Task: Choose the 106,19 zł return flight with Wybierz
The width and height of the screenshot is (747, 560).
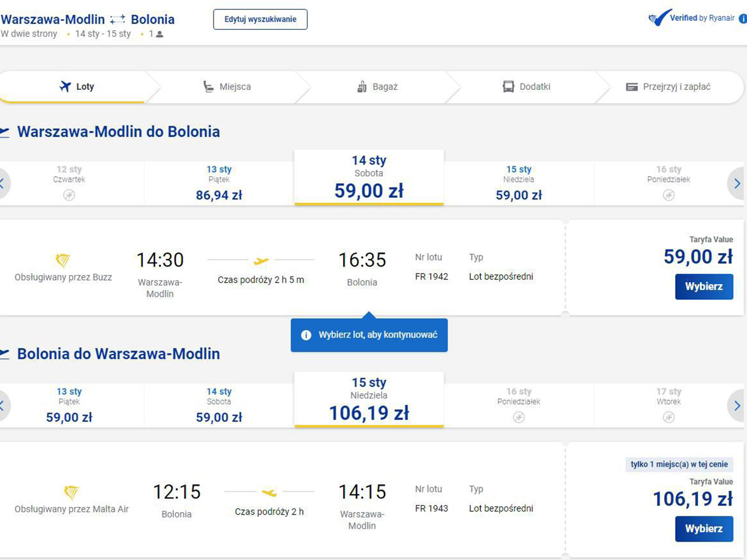Action: coord(704,528)
